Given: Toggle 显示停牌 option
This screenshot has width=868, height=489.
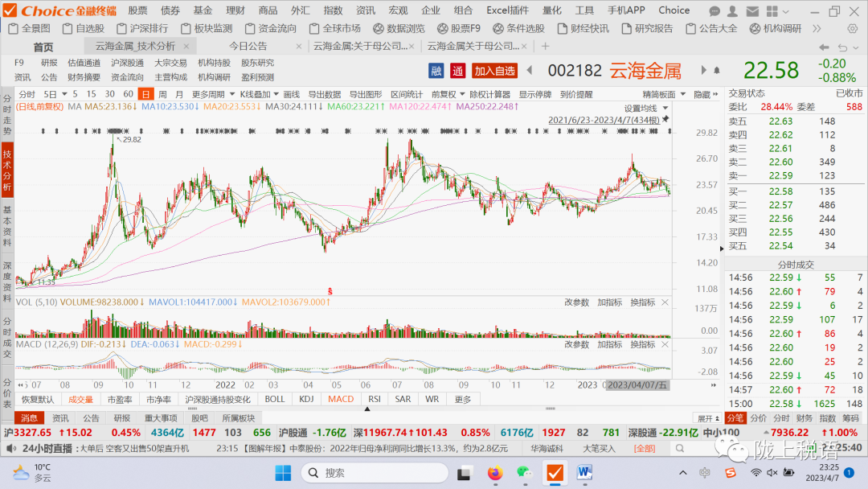Looking at the screenshot, I should 534,94.
